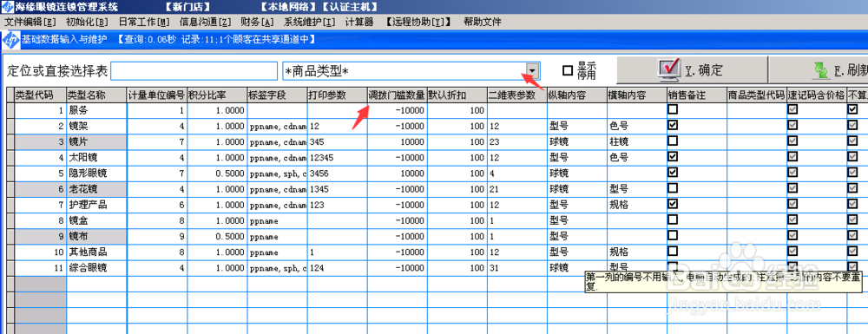Click the 积分比率 column header
The image size is (868, 334).
click(217, 95)
